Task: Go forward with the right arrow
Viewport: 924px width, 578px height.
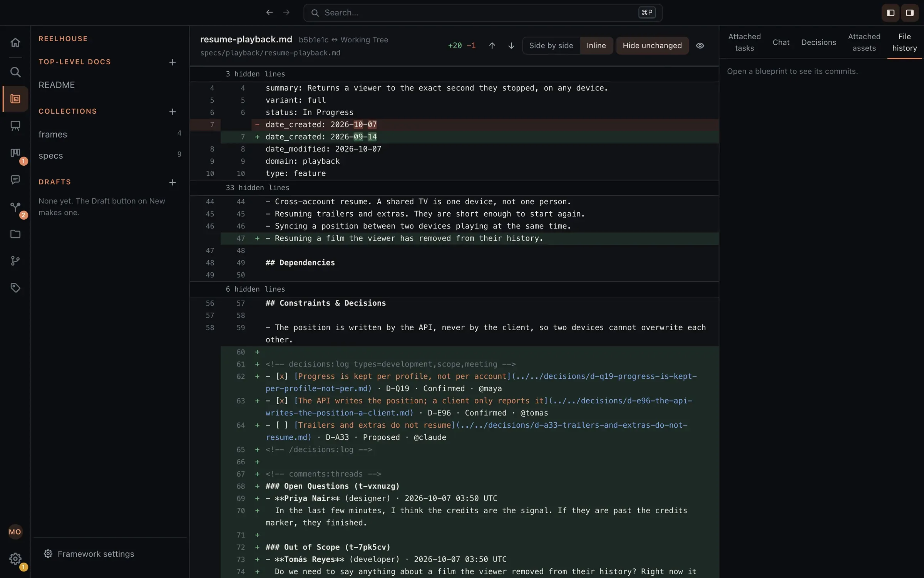Action: pos(286,13)
